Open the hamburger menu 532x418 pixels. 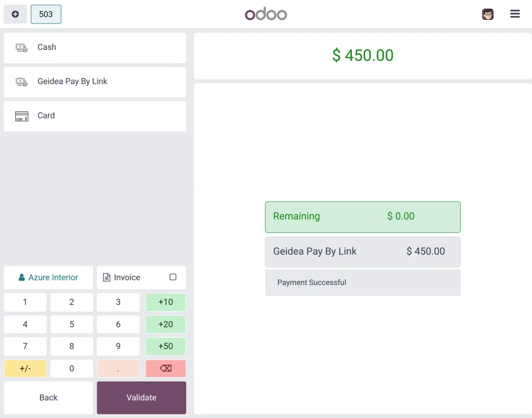point(515,14)
